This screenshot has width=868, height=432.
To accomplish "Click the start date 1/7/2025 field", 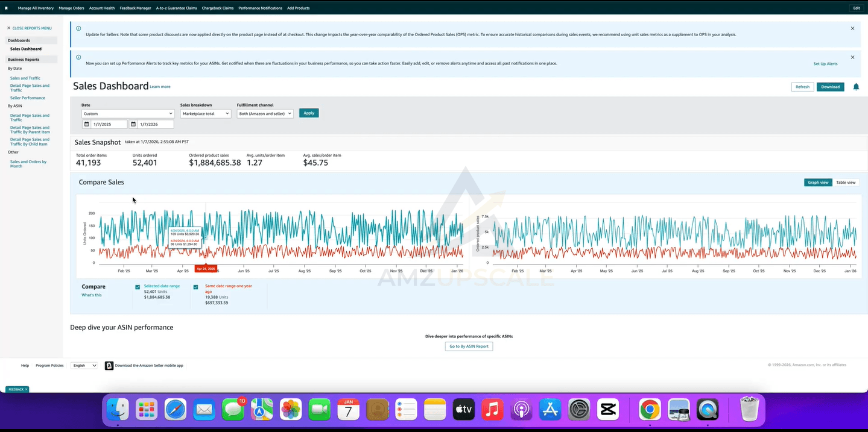I will point(109,124).
